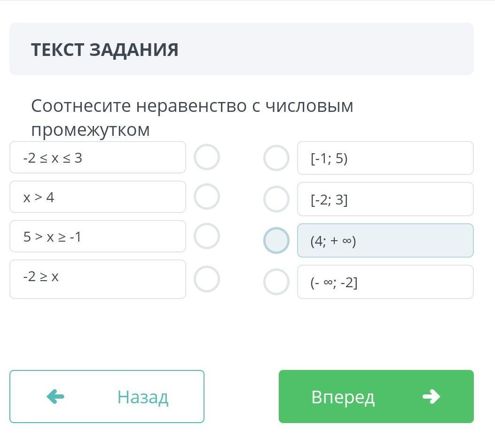Click the left arrow icon on Назад
Image resolution: width=495 pixels, height=448 pixels.
[55, 397]
